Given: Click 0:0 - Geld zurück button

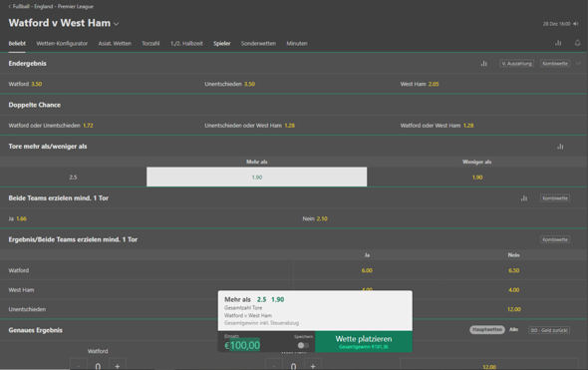Looking at the screenshot, I should point(549,330).
